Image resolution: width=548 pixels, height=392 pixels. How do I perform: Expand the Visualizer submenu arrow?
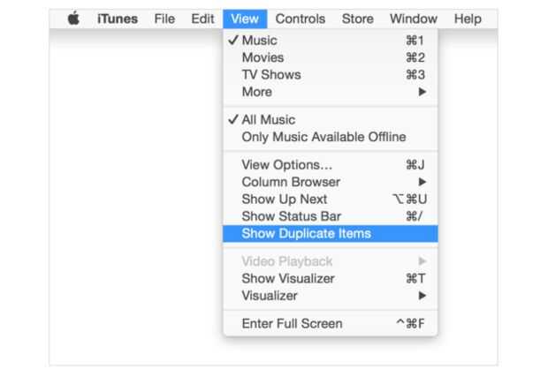tap(422, 296)
